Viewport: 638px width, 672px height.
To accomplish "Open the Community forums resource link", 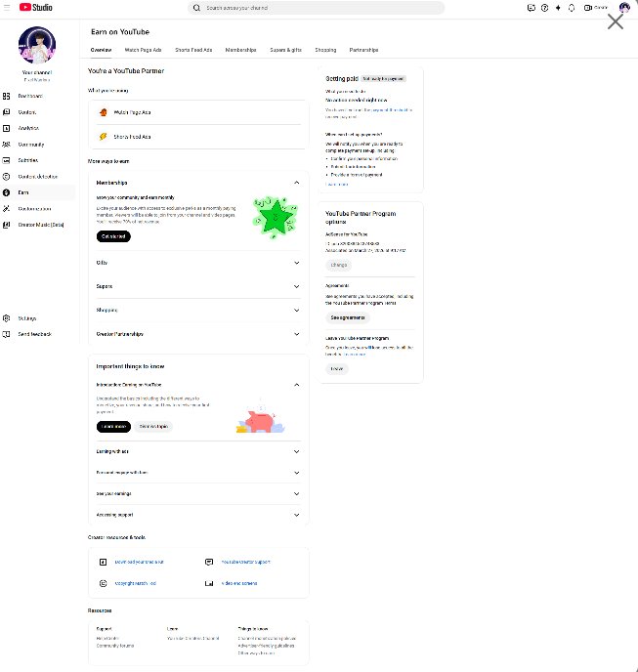I will click(115, 646).
